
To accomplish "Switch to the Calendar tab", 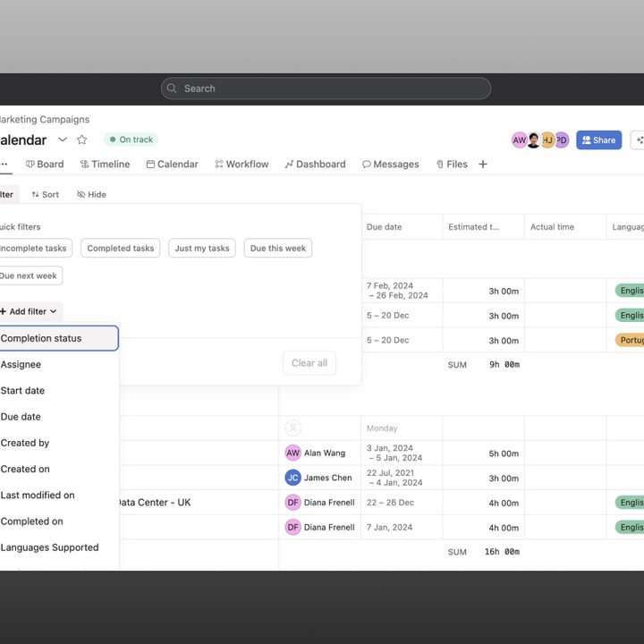I will pos(172,165).
